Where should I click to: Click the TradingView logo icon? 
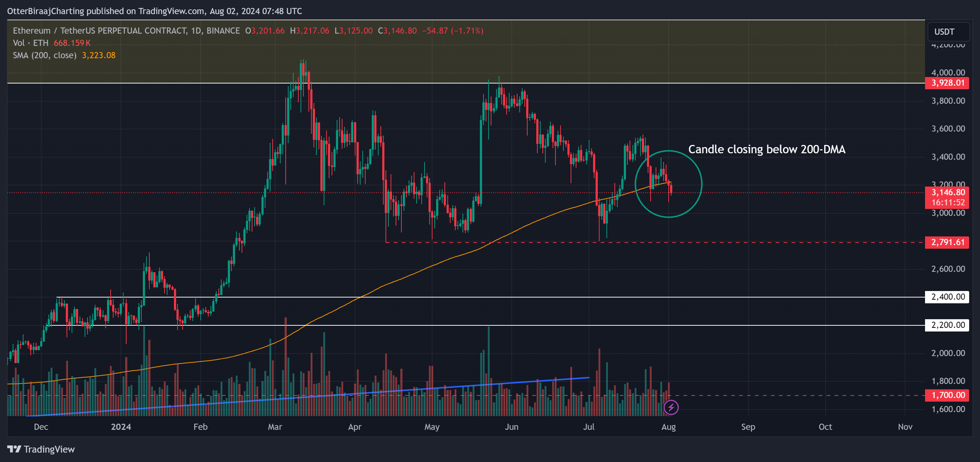coord(14,449)
